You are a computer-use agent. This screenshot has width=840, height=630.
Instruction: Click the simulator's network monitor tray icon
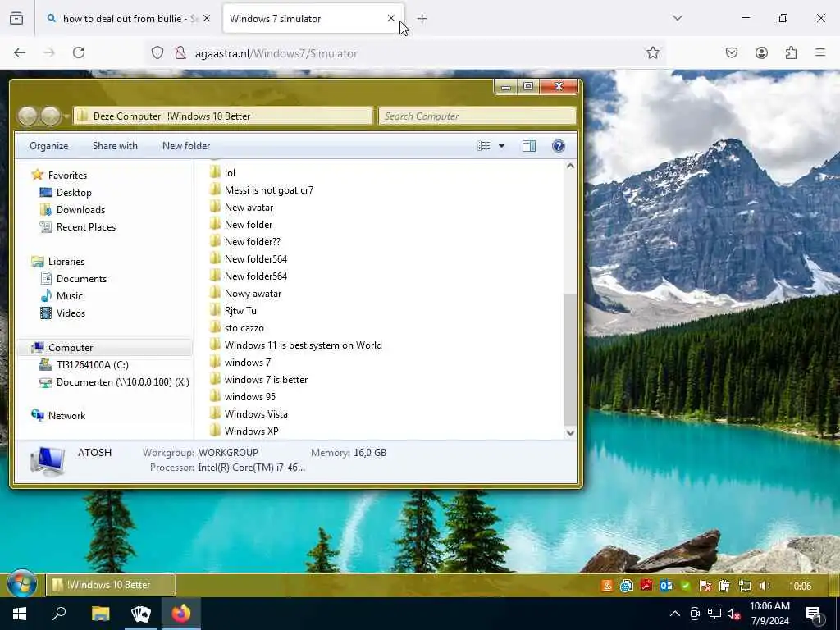coord(745,586)
